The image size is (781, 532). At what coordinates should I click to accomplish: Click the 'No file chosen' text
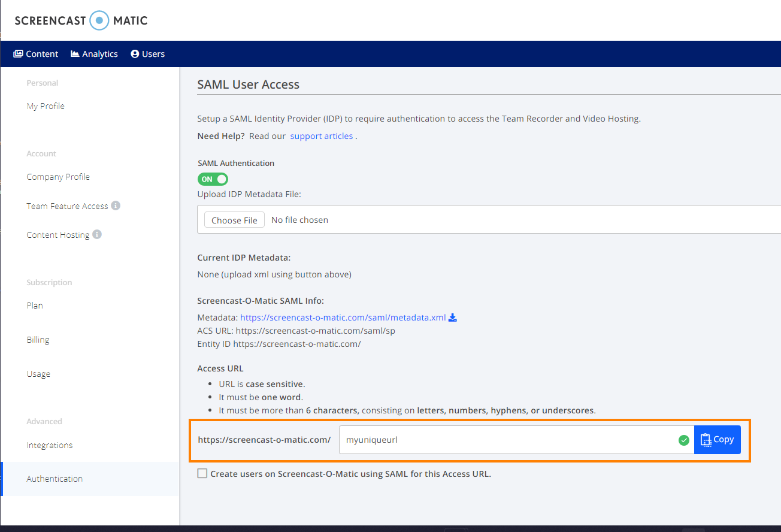[x=299, y=220]
